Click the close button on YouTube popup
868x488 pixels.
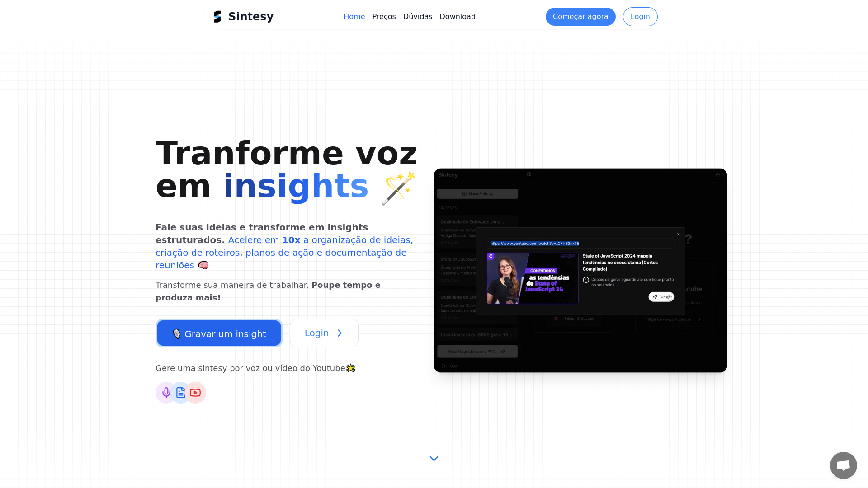click(679, 234)
